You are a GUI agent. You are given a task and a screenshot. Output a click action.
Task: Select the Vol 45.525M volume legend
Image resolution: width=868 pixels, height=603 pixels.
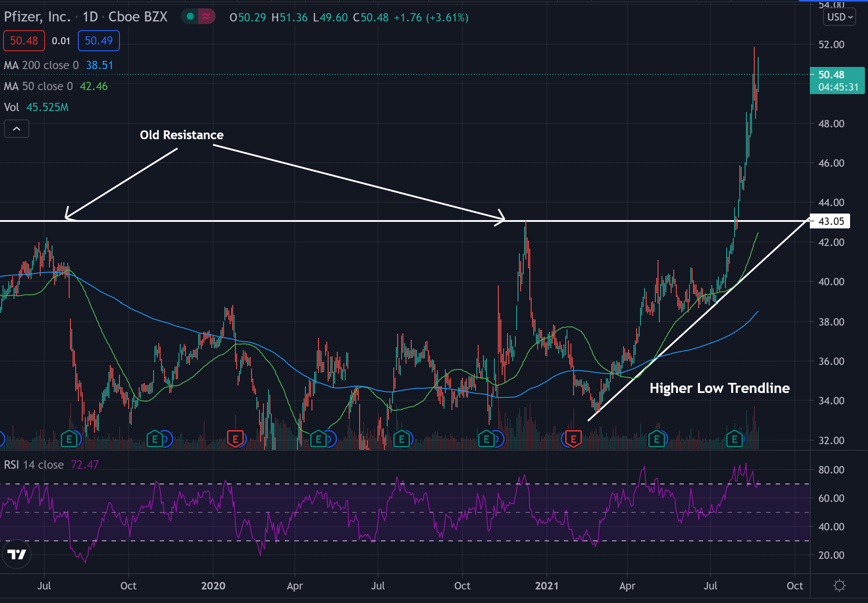tap(36, 107)
